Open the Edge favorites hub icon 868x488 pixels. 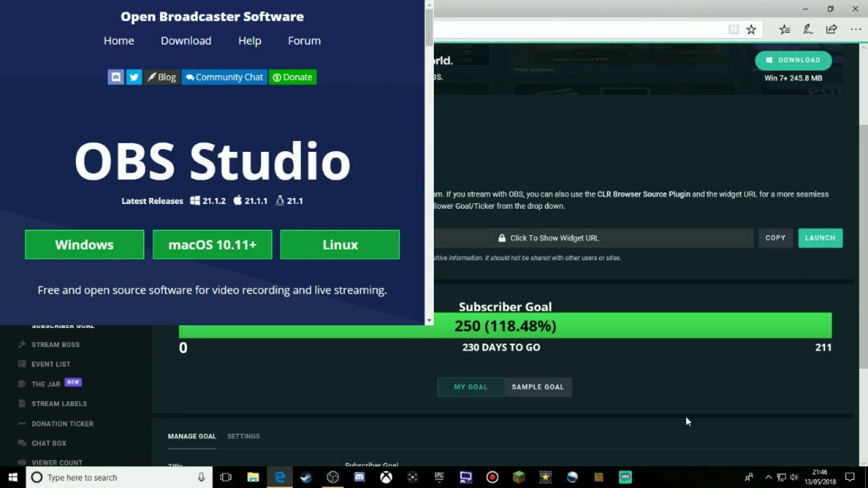785,29
